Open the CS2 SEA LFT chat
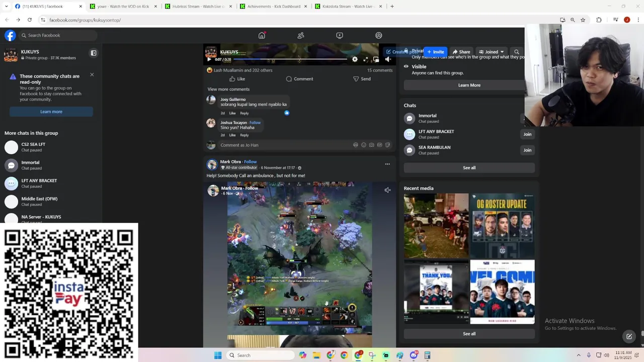 point(50,147)
